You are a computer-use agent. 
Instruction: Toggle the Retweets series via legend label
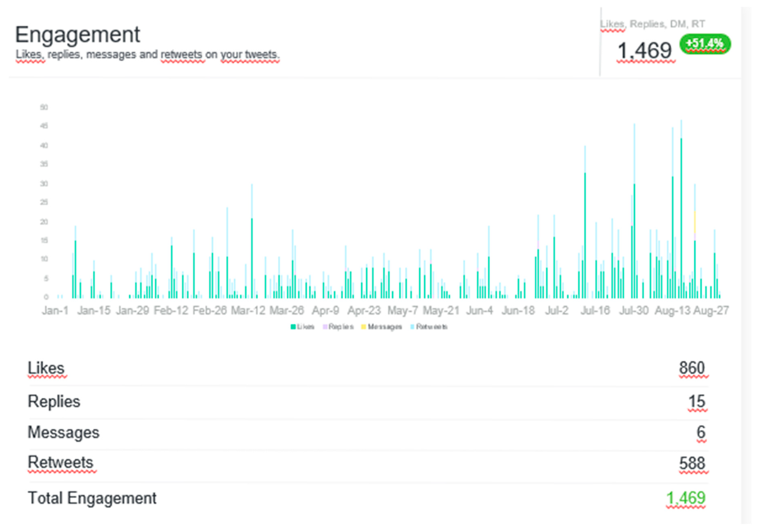click(432, 327)
